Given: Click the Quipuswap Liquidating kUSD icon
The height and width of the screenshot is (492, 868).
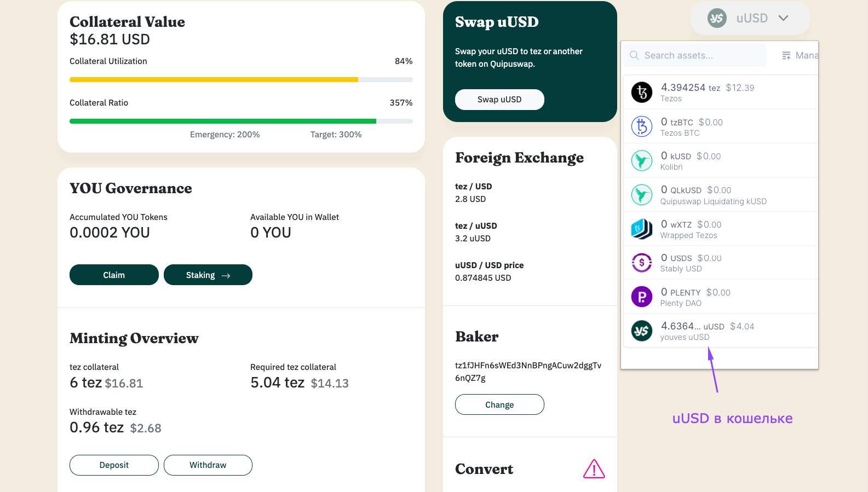Looking at the screenshot, I should click(x=641, y=194).
